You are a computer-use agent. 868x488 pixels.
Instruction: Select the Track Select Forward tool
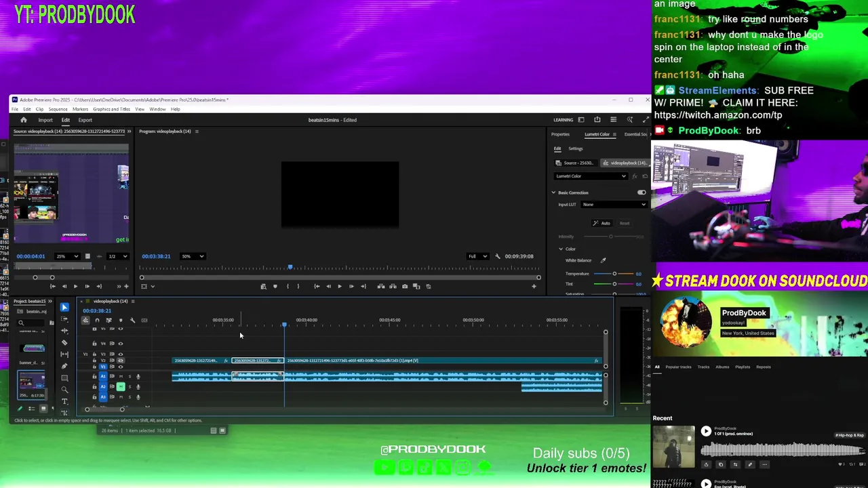(64, 319)
